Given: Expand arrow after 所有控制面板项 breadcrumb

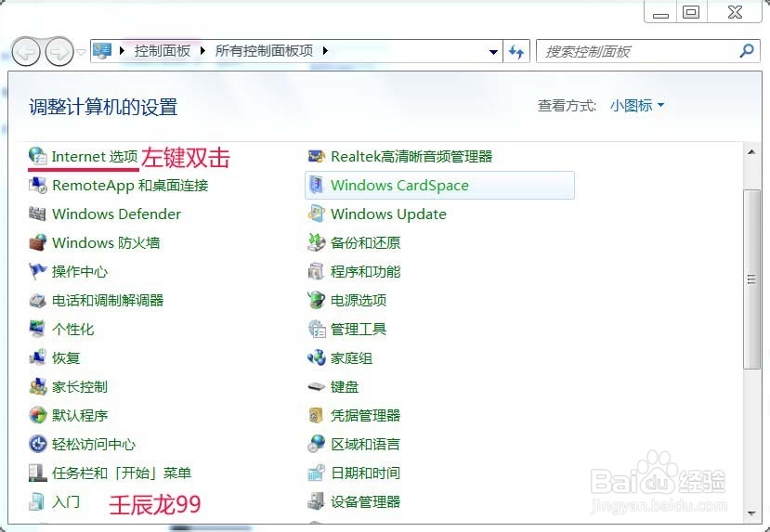Looking at the screenshot, I should click(325, 50).
